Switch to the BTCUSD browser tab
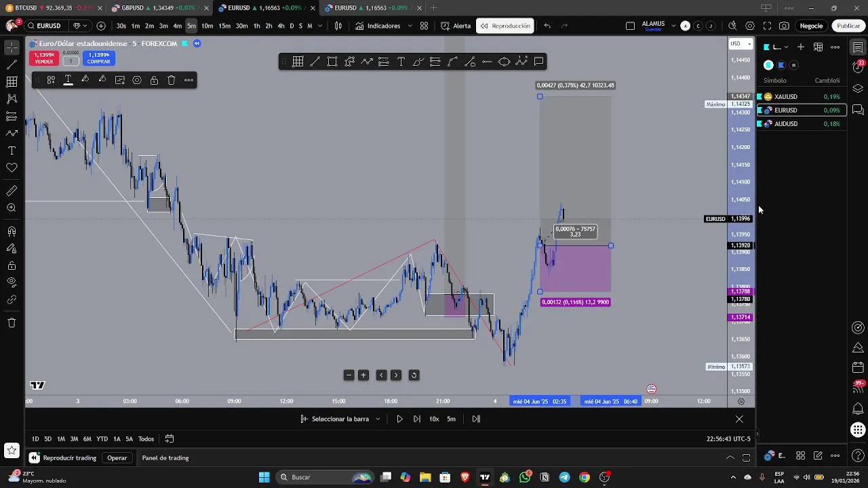 [x=53, y=8]
